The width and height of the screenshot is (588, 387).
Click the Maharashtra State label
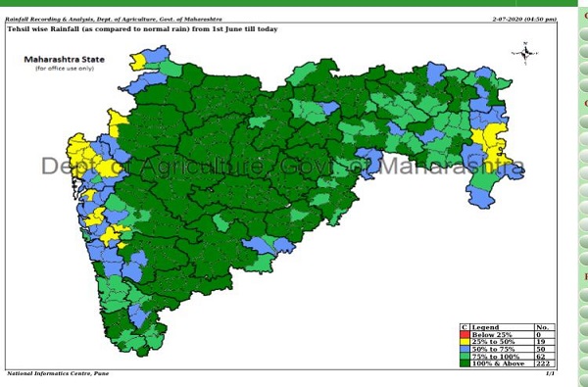[64, 59]
